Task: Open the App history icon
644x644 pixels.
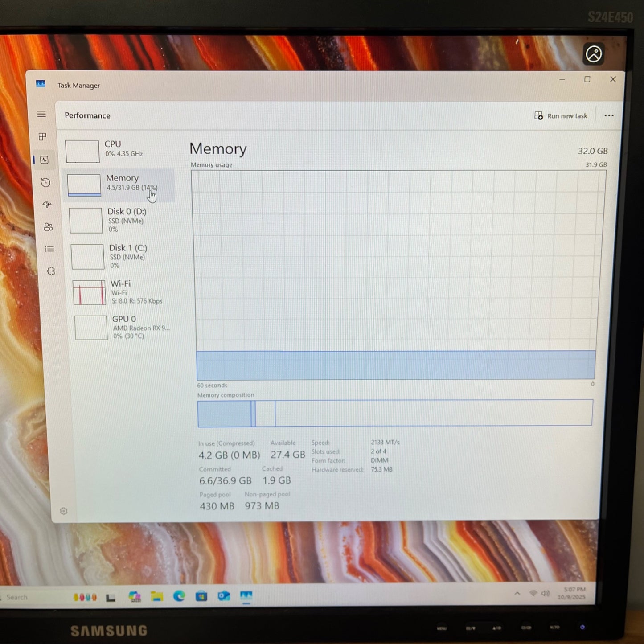Action: click(x=45, y=182)
